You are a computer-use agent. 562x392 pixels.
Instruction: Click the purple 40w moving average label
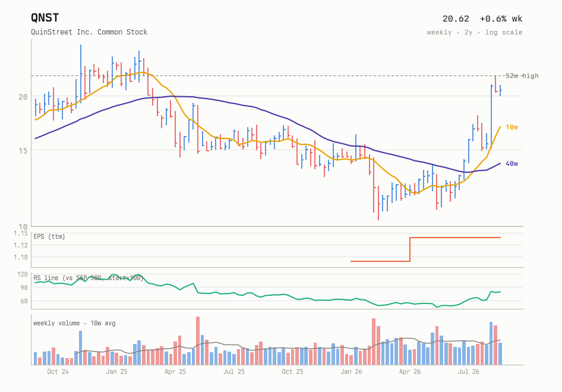512,164
